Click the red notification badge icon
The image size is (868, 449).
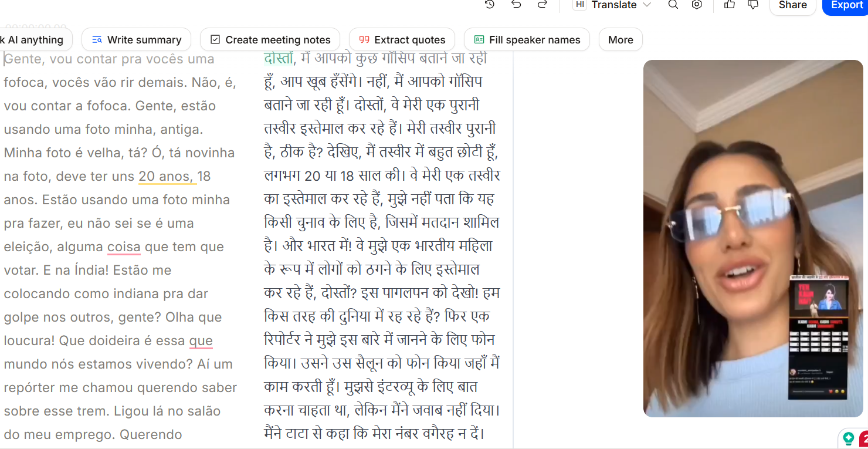click(x=864, y=439)
